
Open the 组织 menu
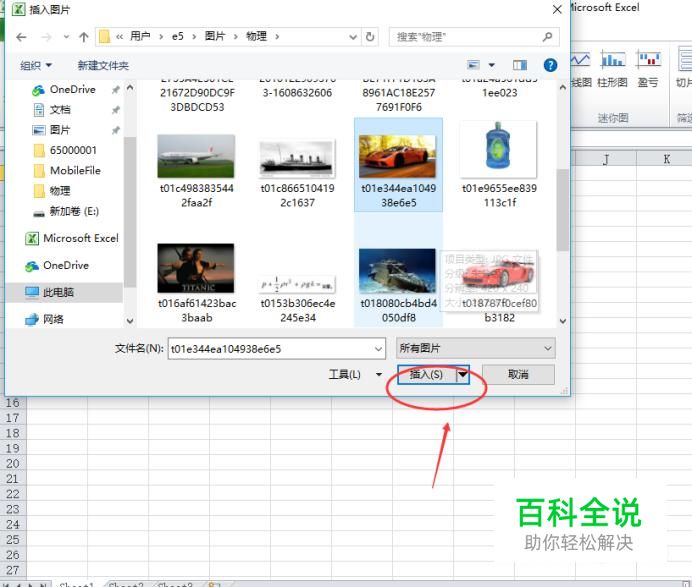click(x=36, y=66)
